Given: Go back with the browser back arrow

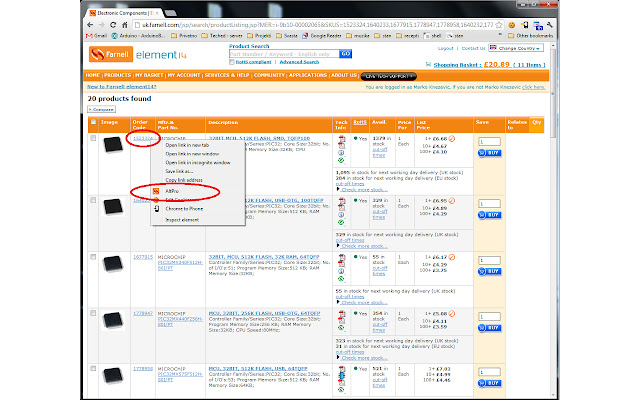Looking at the screenshot, I should click(90, 25).
